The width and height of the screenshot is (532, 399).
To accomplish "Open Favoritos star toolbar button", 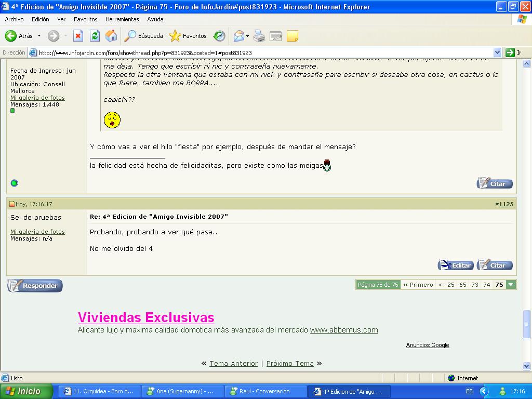I will [188, 36].
